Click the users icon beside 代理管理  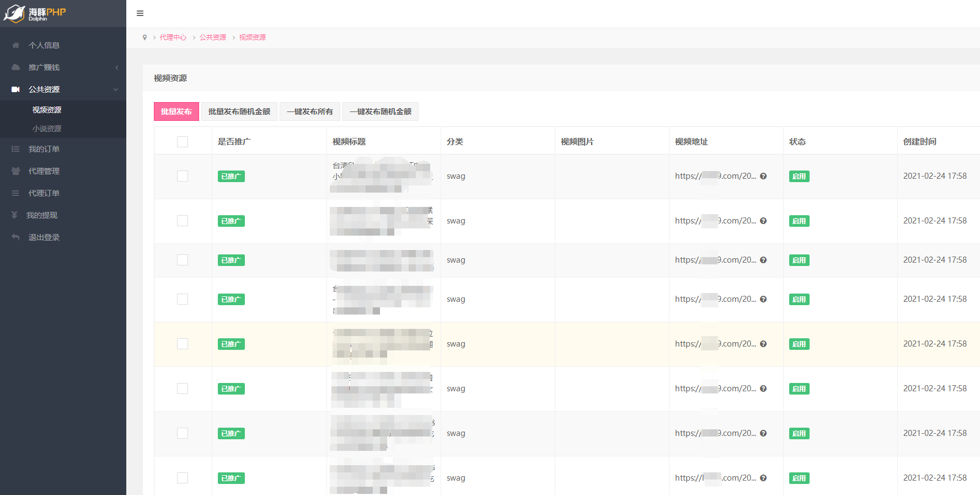pyautogui.click(x=15, y=171)
